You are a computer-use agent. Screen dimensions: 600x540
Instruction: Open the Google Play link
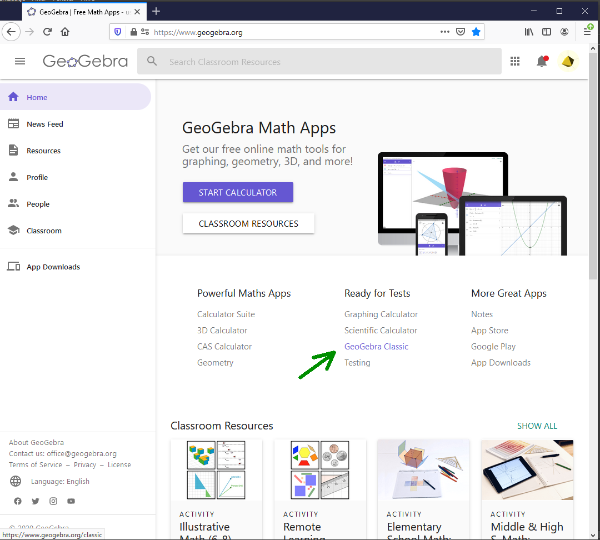click(x=493, y=346)
